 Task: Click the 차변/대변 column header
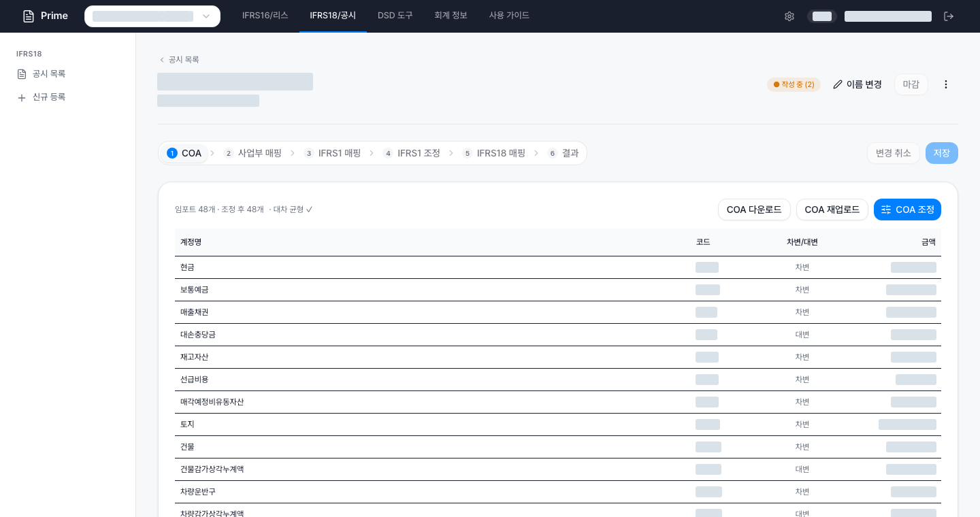coord(802,242)
